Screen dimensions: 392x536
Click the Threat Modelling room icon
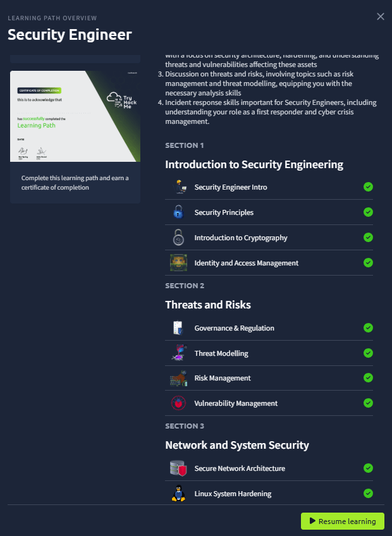click(x=178, y=353)
